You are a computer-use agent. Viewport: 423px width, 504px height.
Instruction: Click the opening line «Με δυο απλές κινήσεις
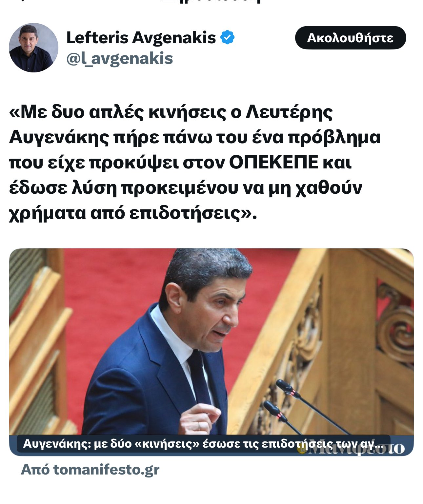(171, 112)
